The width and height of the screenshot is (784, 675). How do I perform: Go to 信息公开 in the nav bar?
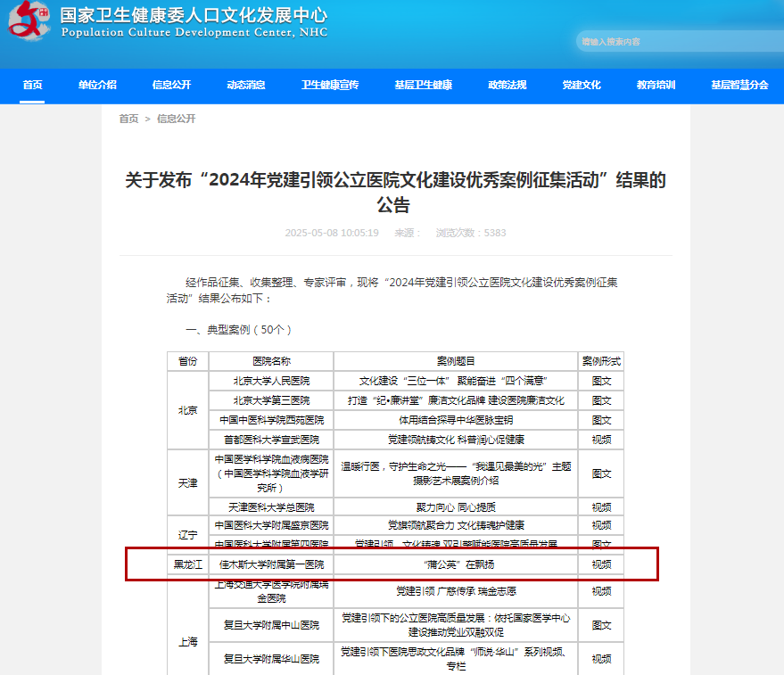tap(171, 86)
